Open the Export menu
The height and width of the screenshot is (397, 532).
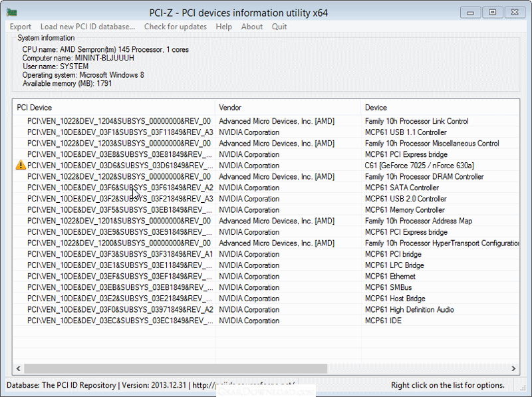click(21, 27)
